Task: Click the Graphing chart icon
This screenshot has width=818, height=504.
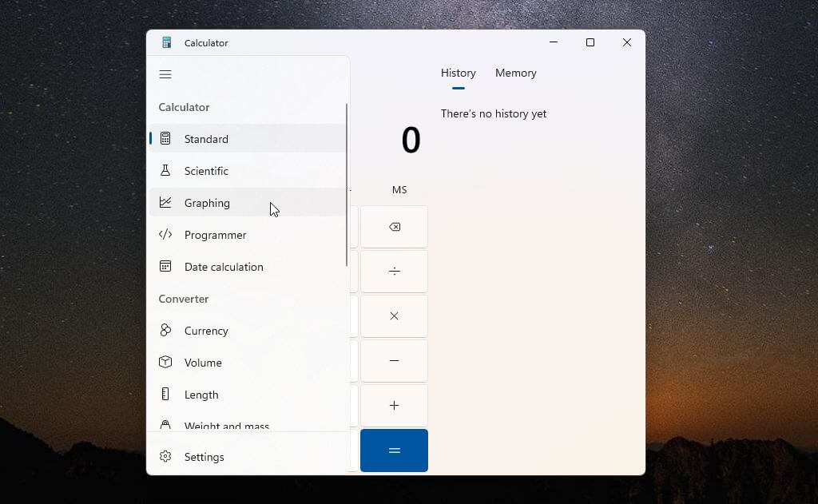Action: [x=165, y=202]
